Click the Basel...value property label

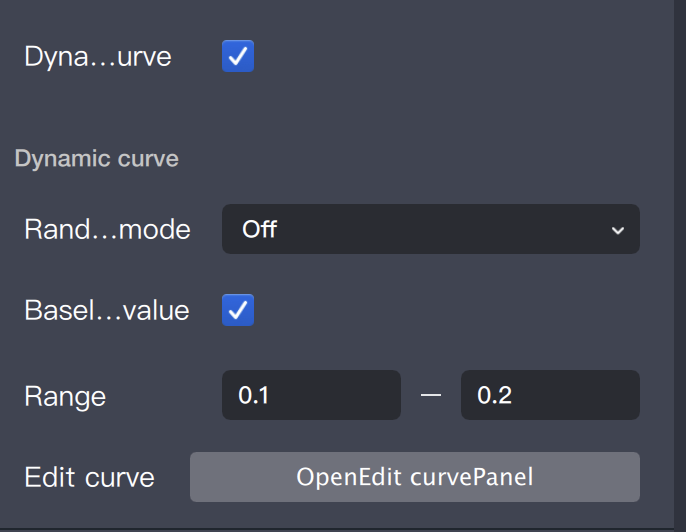[x=107, y=310]
